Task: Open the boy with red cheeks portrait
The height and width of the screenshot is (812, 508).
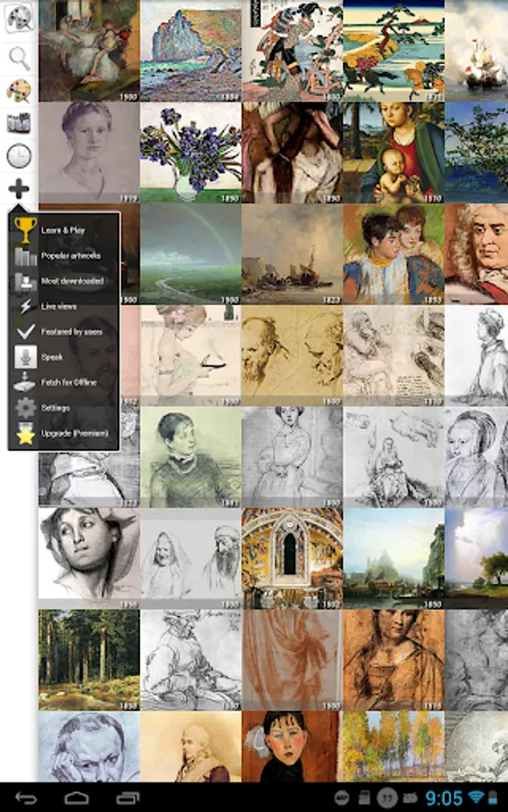Action: tap(292, 746)
